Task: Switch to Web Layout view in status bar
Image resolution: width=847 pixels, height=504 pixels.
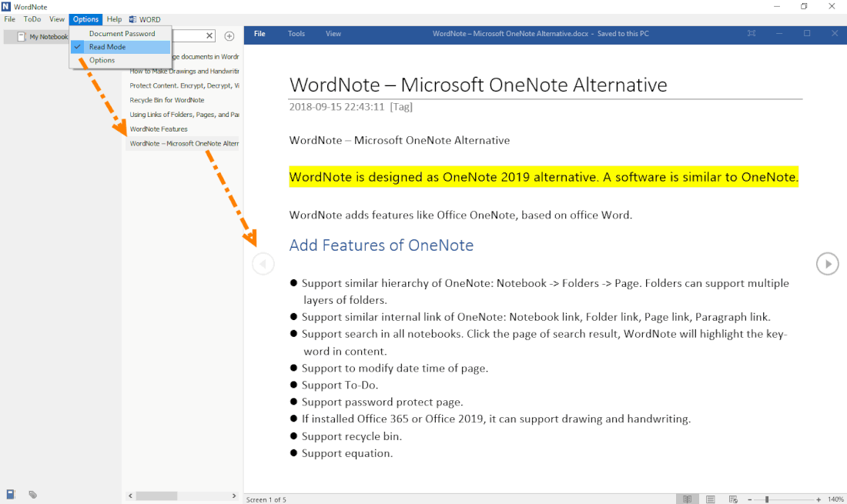Action: click(x=733, y=499)
